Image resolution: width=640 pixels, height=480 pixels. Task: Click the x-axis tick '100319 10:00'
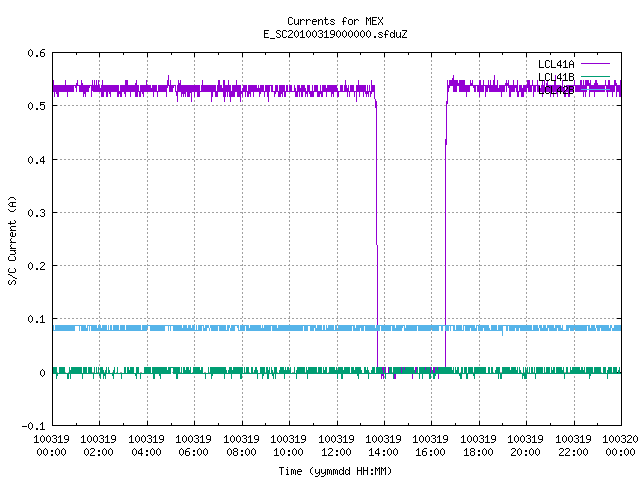click(x=289, y=446)
